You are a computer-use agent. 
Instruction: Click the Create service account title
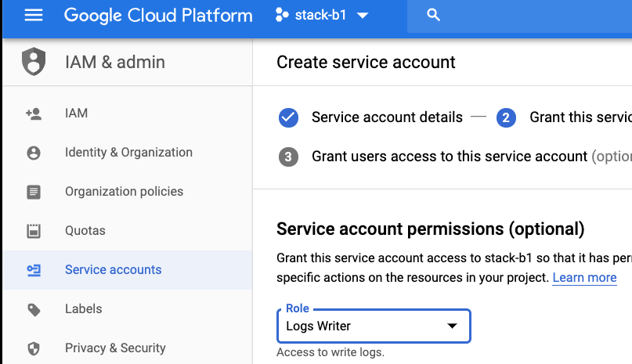pyautogui.click(x=366, y=63)
